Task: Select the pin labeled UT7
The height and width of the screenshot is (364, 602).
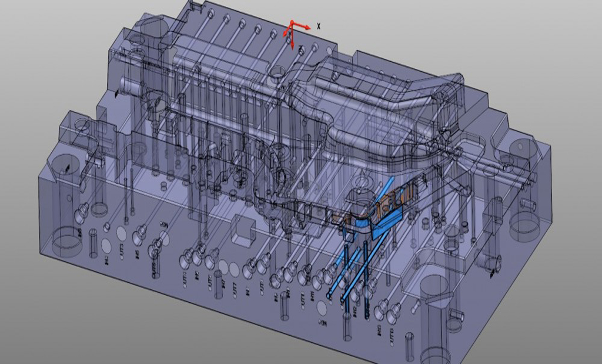Action: [x=235, y=289]
